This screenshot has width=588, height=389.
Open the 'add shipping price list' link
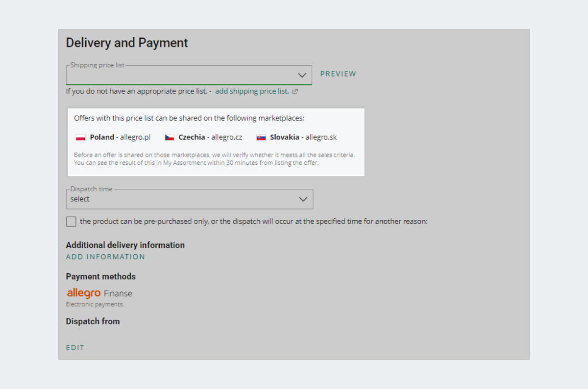click(x=252, y=91)
